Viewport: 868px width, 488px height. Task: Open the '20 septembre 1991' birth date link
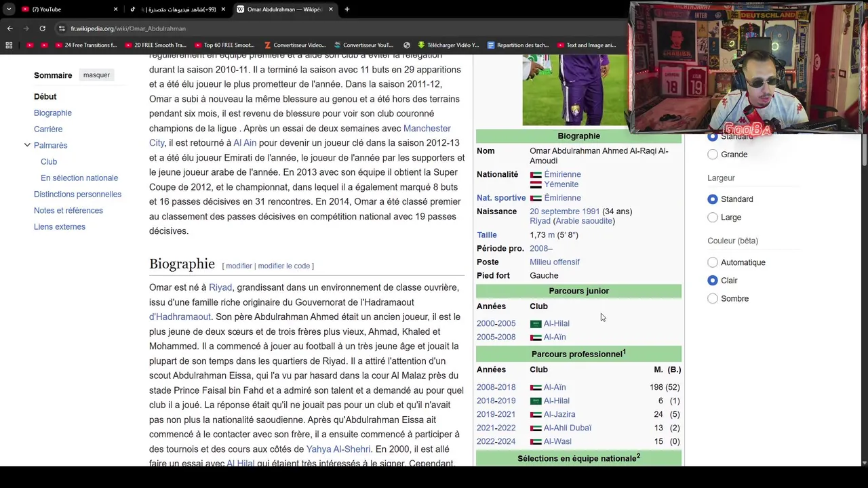[565, 211]
